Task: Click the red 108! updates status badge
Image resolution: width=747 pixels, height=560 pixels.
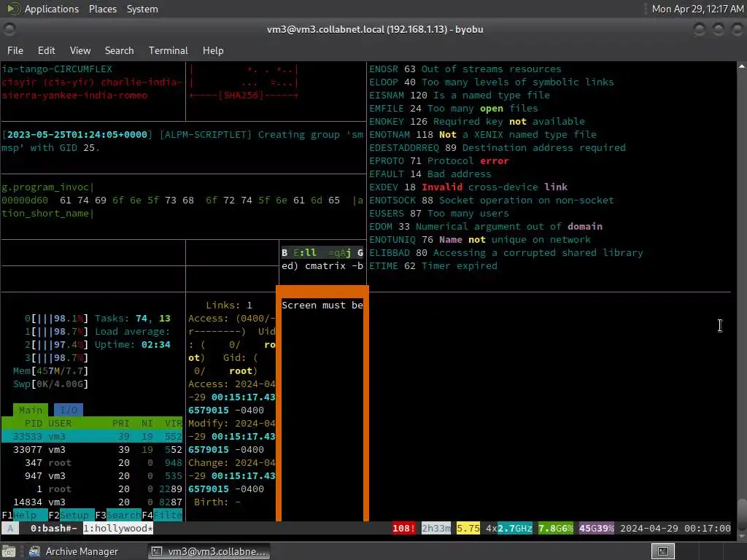Action: pos(403,529)
